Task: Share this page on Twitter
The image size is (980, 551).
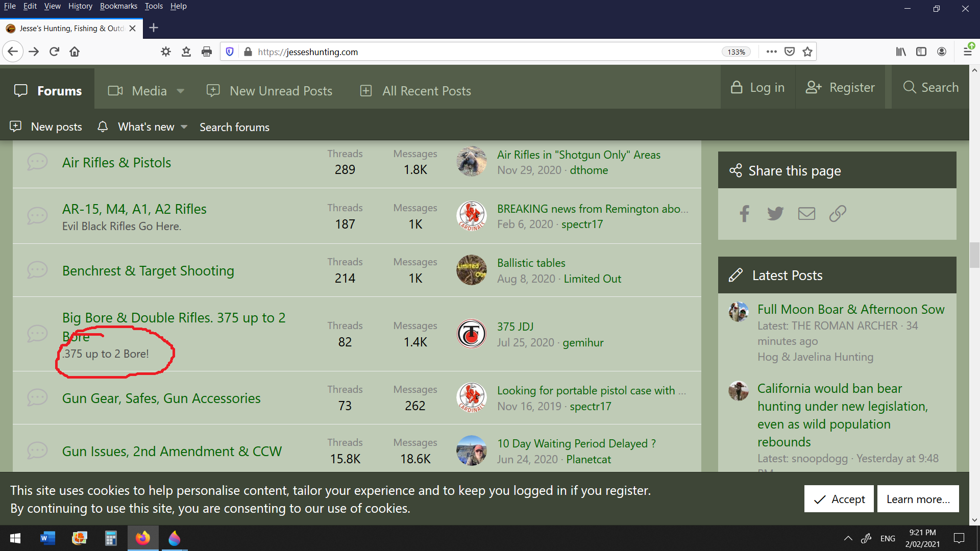Action: pos(775,214)
